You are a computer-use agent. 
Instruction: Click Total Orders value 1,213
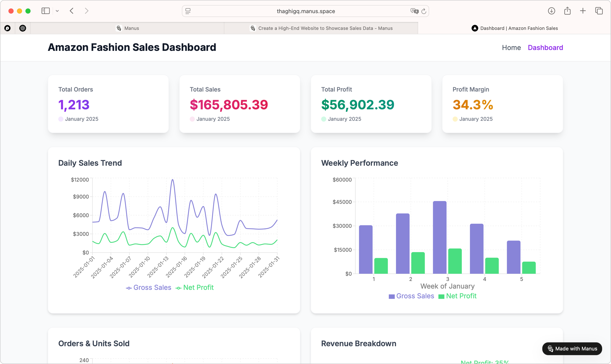click(x=74, y=105)
